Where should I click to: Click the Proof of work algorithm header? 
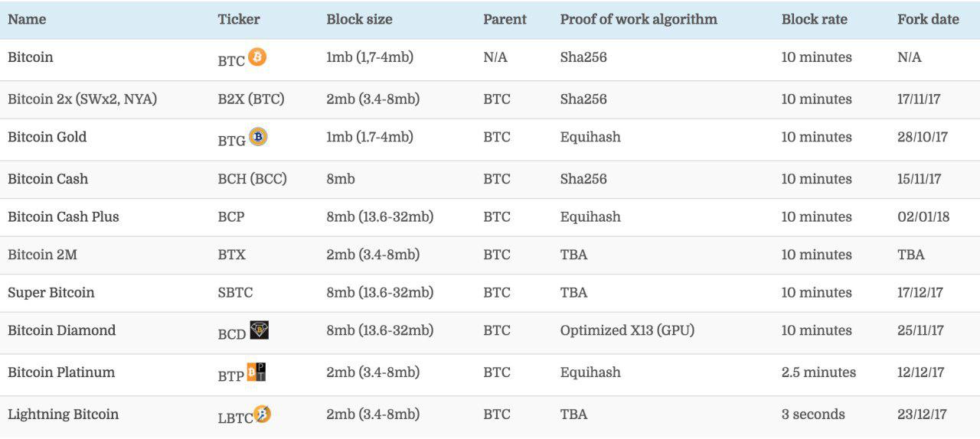tap(639, 20)
